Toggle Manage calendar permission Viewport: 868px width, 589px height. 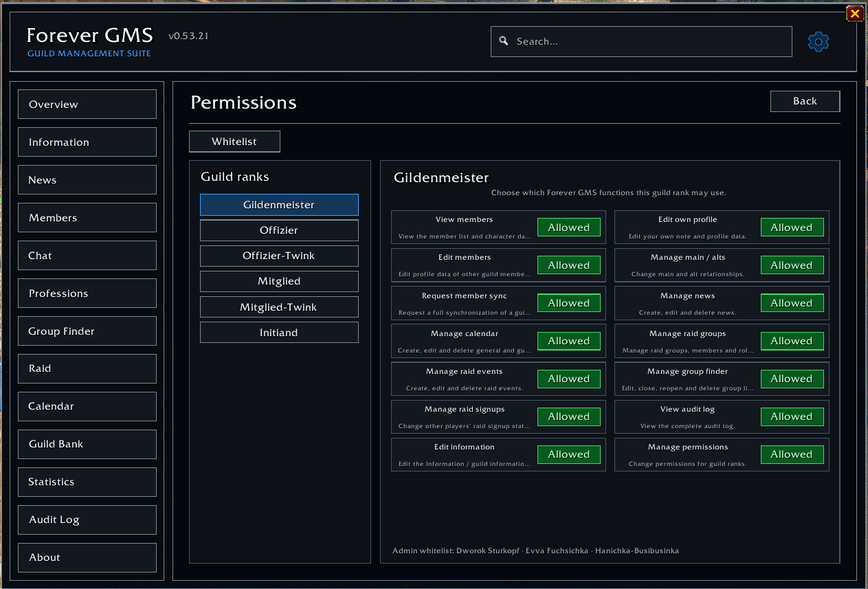(569, 341)
